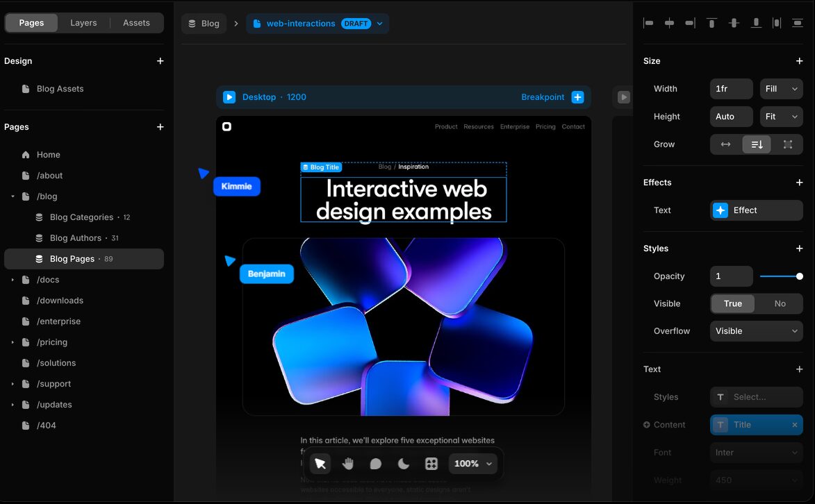815x504 pixels.
Task: Click the Desktop breakpoint play icon
Action: 229,97
